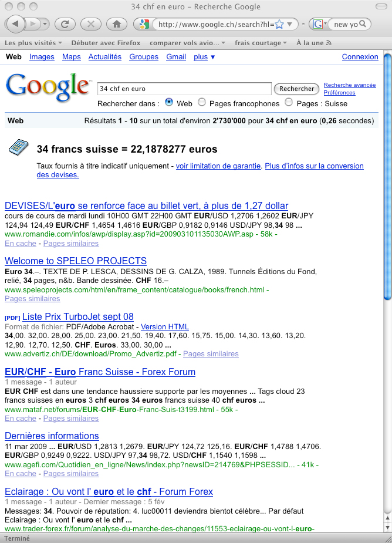Open 'Version HTML' of the TurboJet PDF
Screen dimensions: 392x543
coord(165,326)
